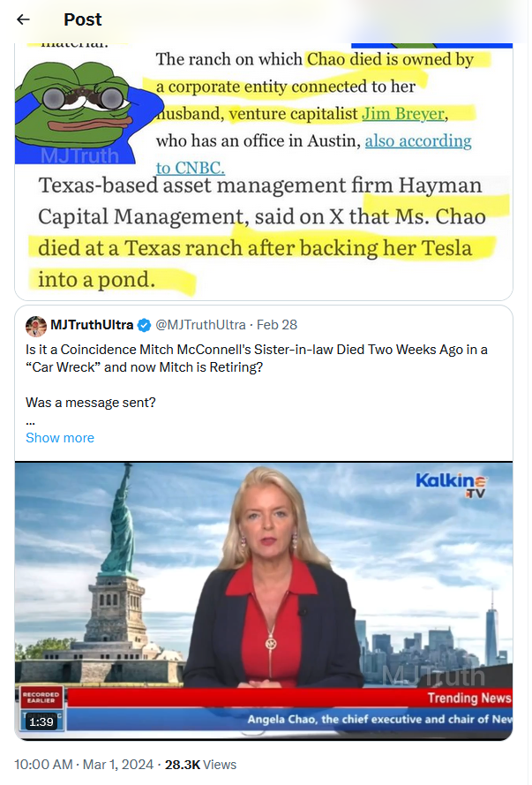This screenshot has width=532, height=785.
Task: Click the Trending News banner in video
Action: coord(469,698)
